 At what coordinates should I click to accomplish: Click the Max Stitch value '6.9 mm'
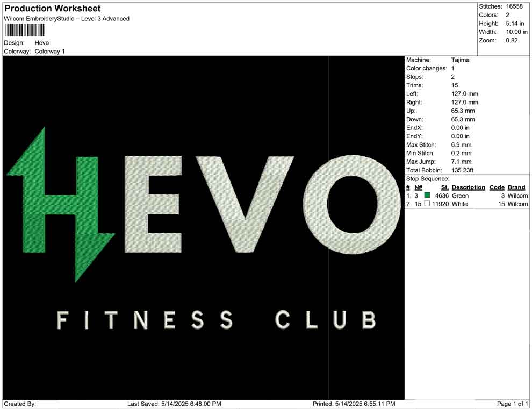tap(462, 145)
